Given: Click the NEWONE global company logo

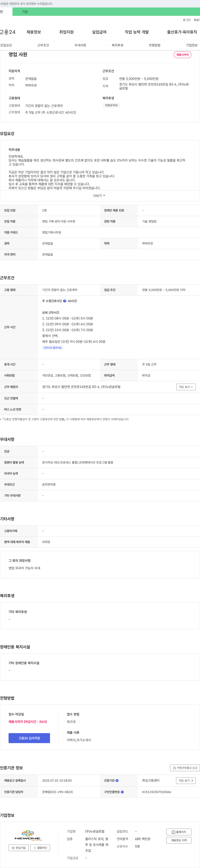Looking at the screenshot, I should click(29, 836).
